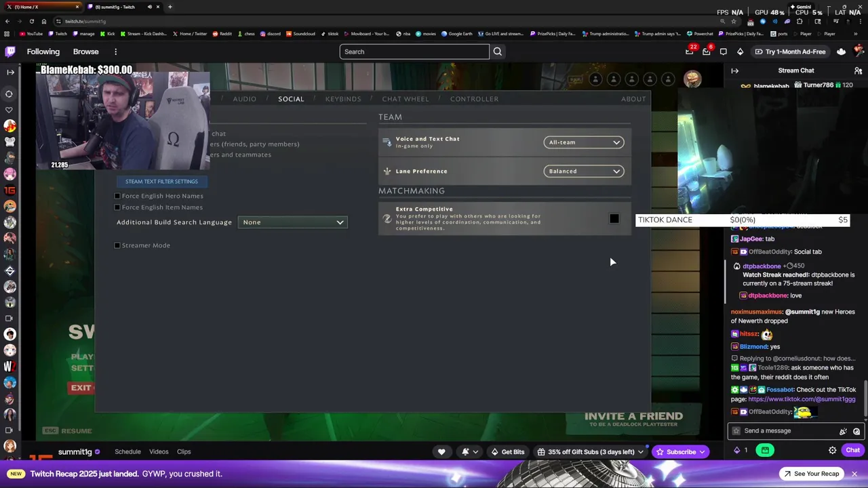Open channel Videos link

[159, 452]
